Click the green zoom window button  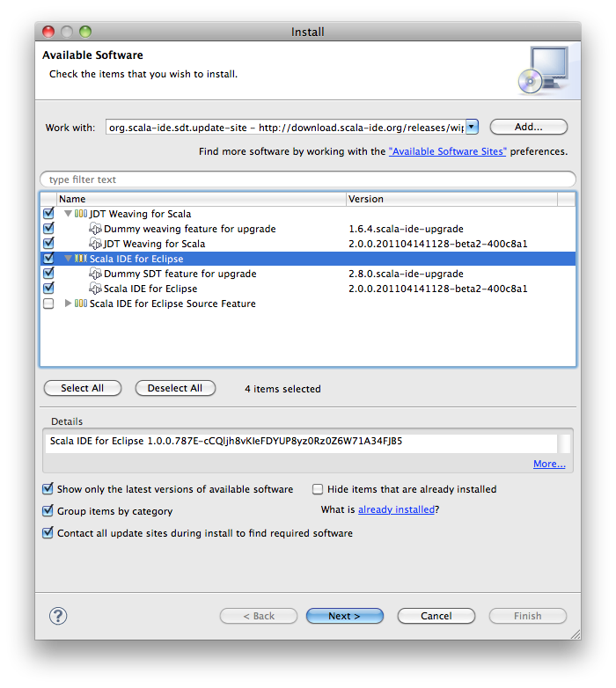[85, 32]
